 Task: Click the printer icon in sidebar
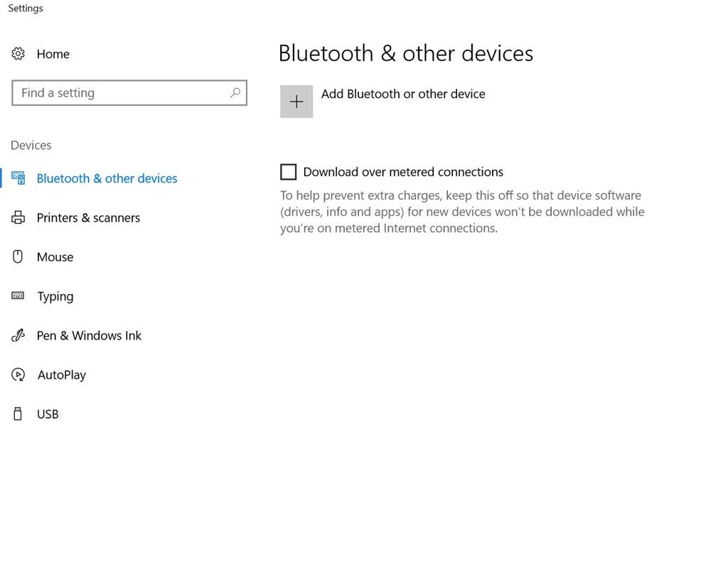18,217
